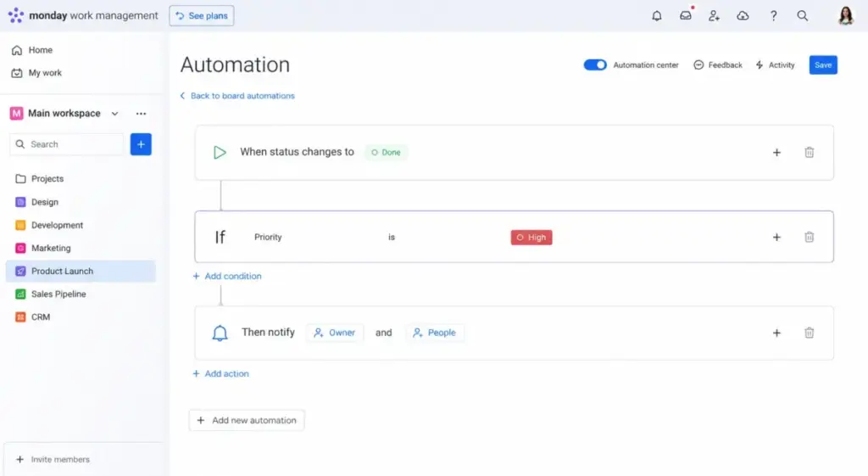
Task: Click the bell icon beside Then notify
Action: (x=220, y=333)
